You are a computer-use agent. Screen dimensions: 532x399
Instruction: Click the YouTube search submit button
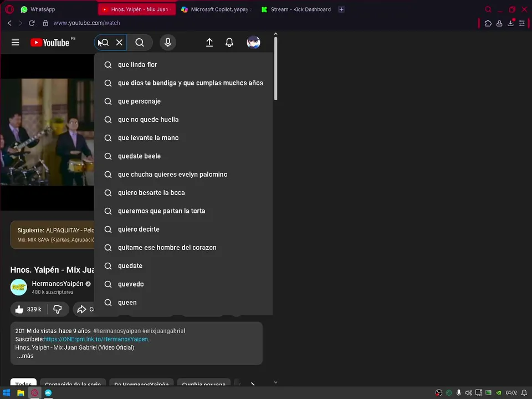[x=140, y=43]
